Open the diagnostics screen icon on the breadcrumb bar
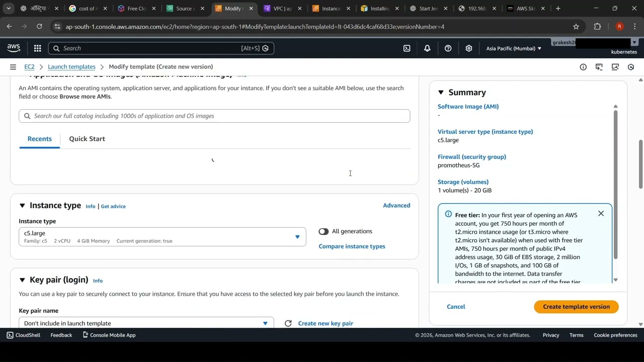This screenshot has height=362, width=644. tap(615, 67)
